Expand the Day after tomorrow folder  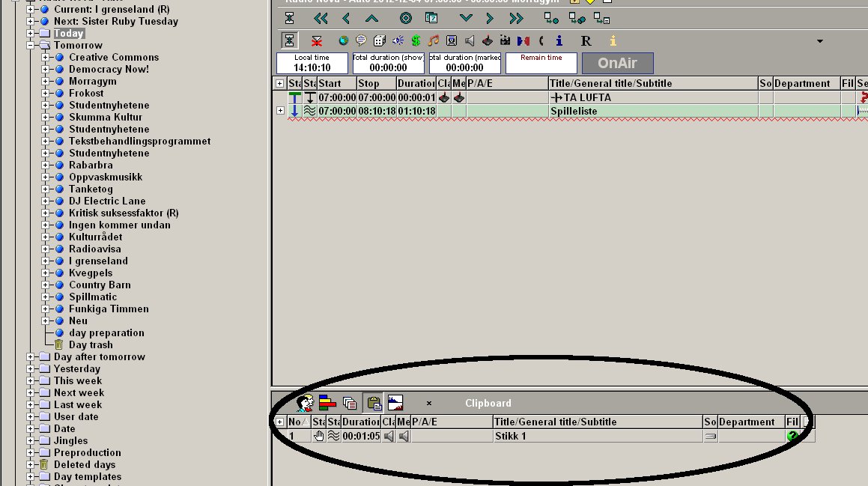pyautogui.click(x=31, y=357)
